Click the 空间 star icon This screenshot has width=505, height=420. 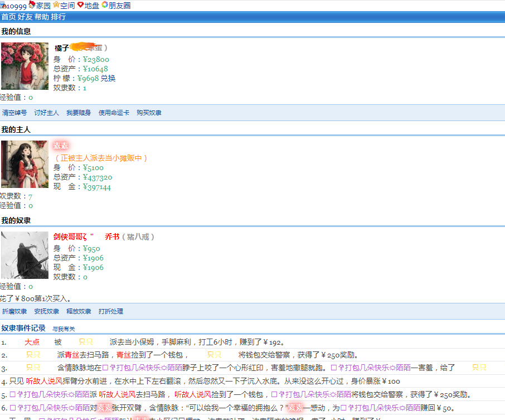56,4
